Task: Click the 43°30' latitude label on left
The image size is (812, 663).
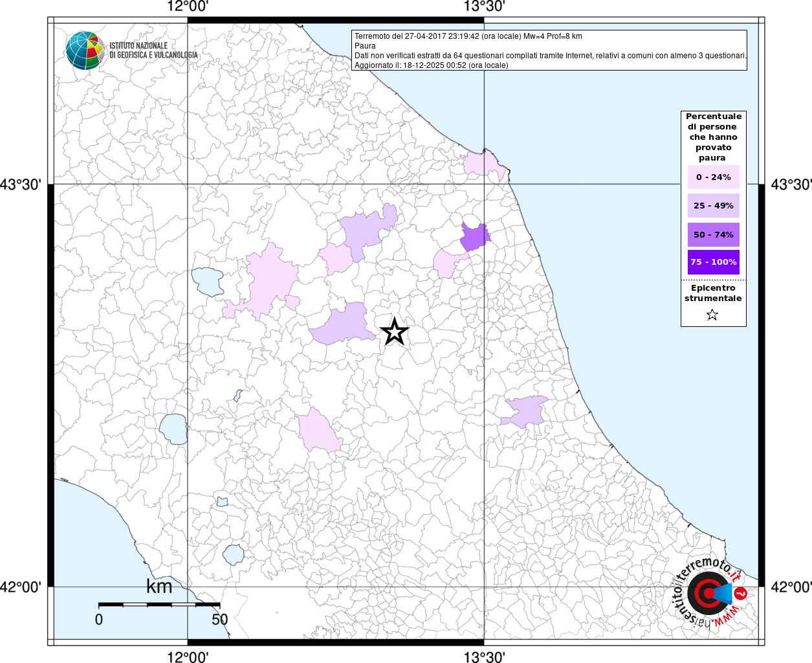Action: (x=21, y=185)
